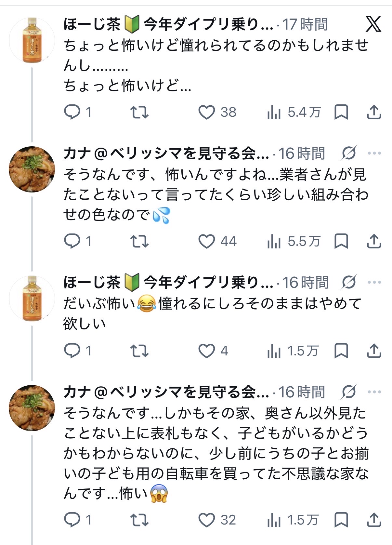Bookmark the post with 5.4万 views
The height and width of the screenshot is (545, 392).
341,113
